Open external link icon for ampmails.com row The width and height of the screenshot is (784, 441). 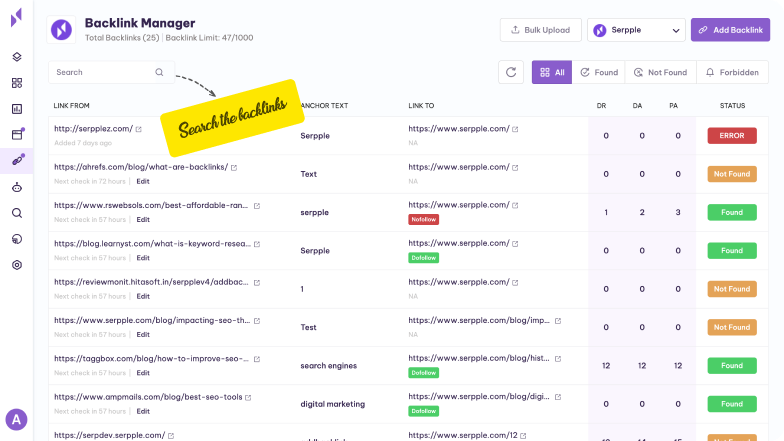point(248,398)
